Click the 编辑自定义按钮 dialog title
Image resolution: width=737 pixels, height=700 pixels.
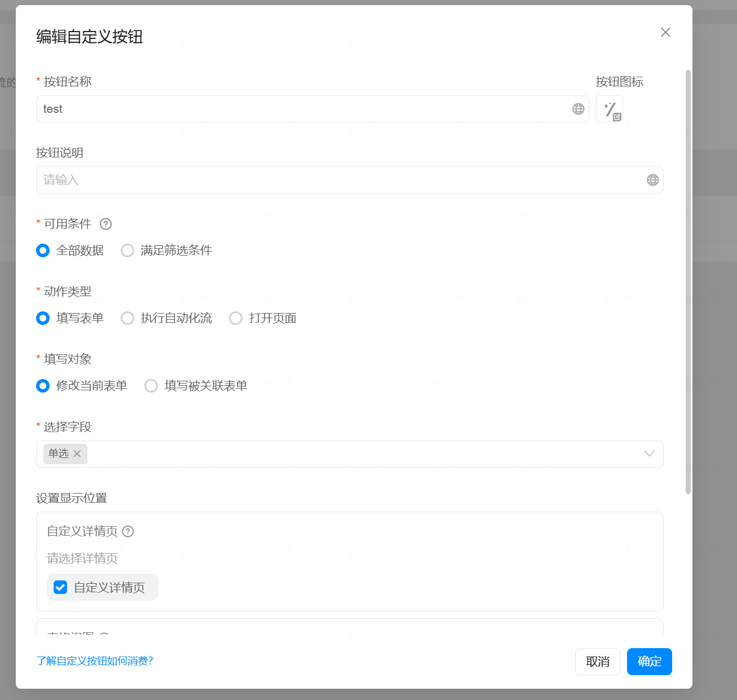[x=90, y=37]
